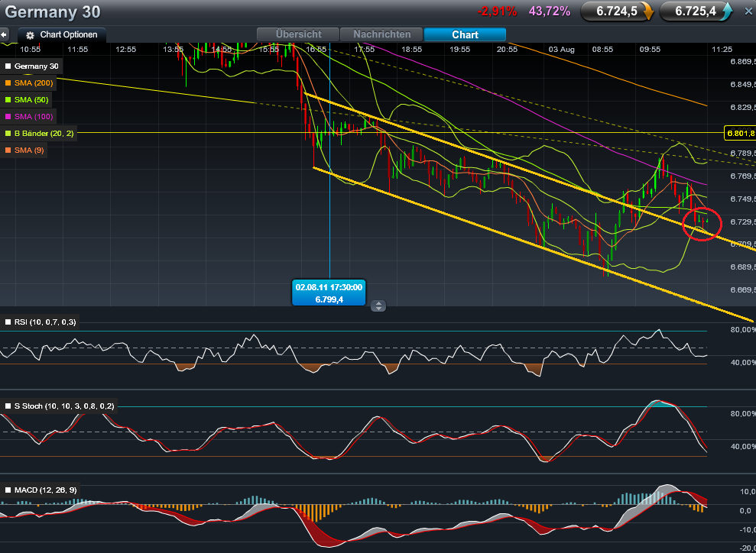The width and height of the screenshot is (756, 553).
Task: Click the blue up arrow on buy price
Action: point(726,11)
